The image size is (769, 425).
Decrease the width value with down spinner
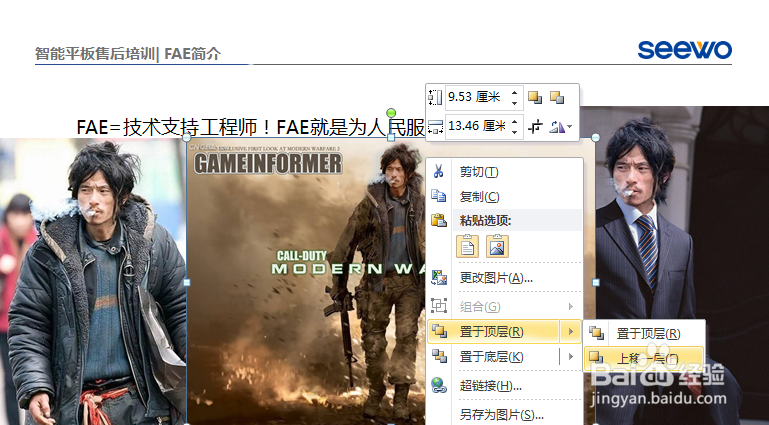coord(514,132)
